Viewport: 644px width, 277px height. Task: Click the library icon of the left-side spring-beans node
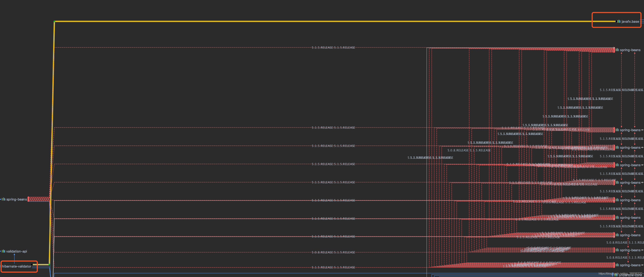[x=4, y=199]
